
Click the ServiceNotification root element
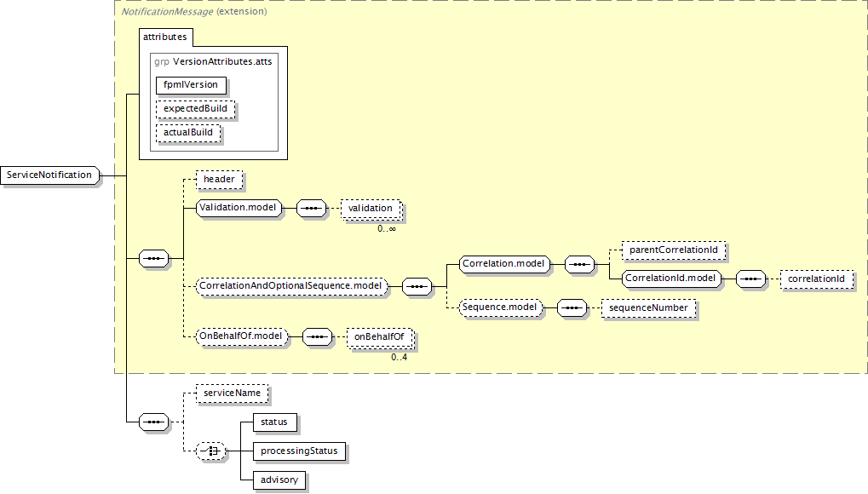tap(49, 175)
